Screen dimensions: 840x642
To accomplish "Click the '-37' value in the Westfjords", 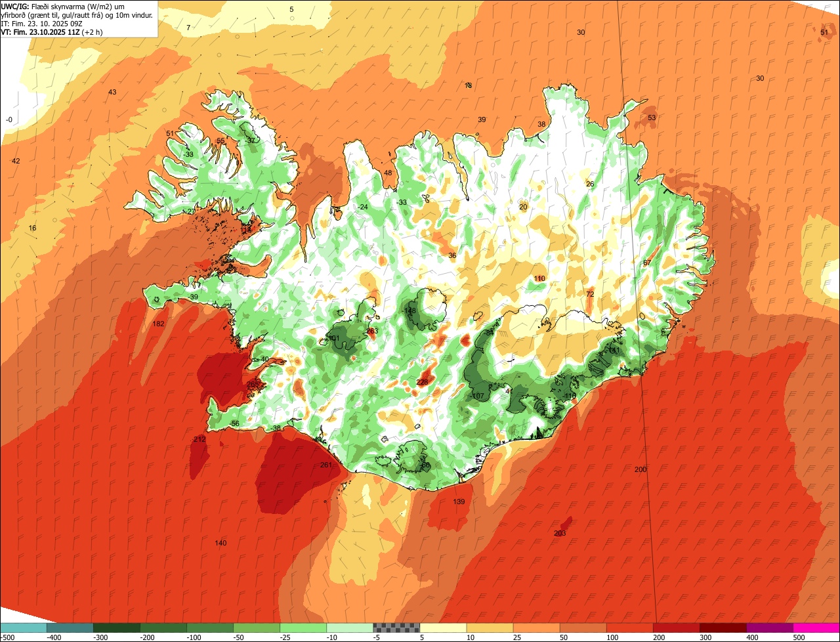I will (x=250, y=140).
